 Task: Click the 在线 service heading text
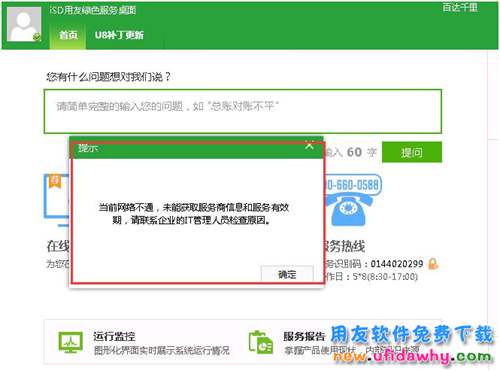[x=58, y=246]
